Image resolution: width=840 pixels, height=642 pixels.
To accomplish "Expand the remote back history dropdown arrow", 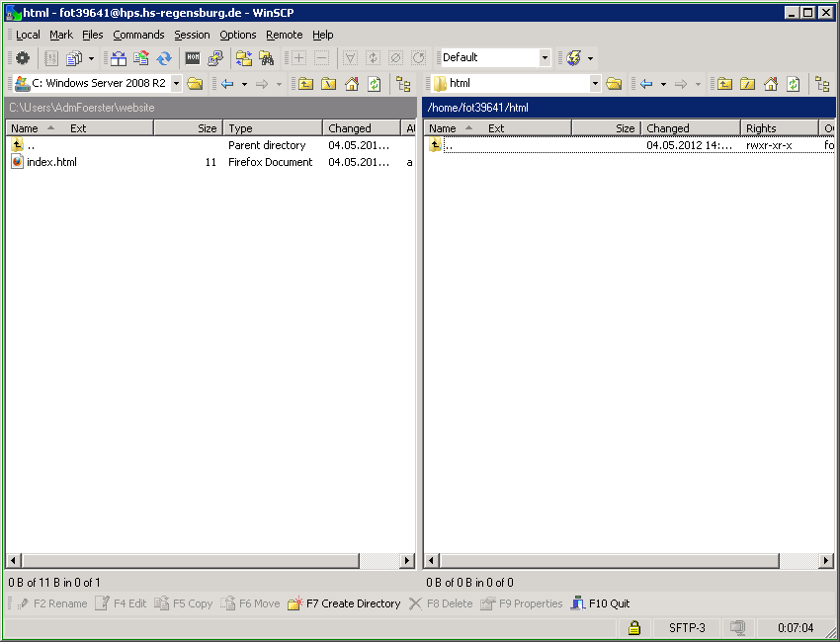I will coord(663,84).
